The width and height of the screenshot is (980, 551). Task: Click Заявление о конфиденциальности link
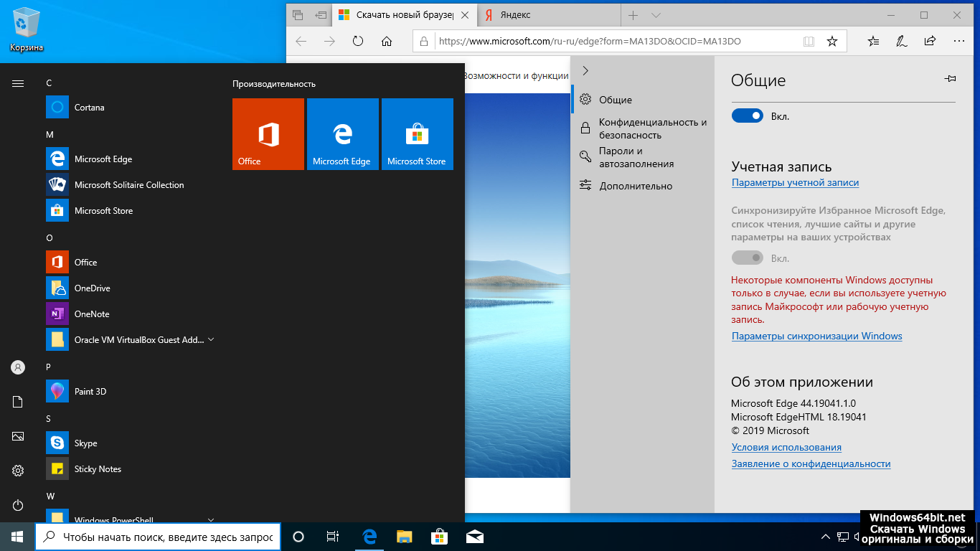coord(811,464)
